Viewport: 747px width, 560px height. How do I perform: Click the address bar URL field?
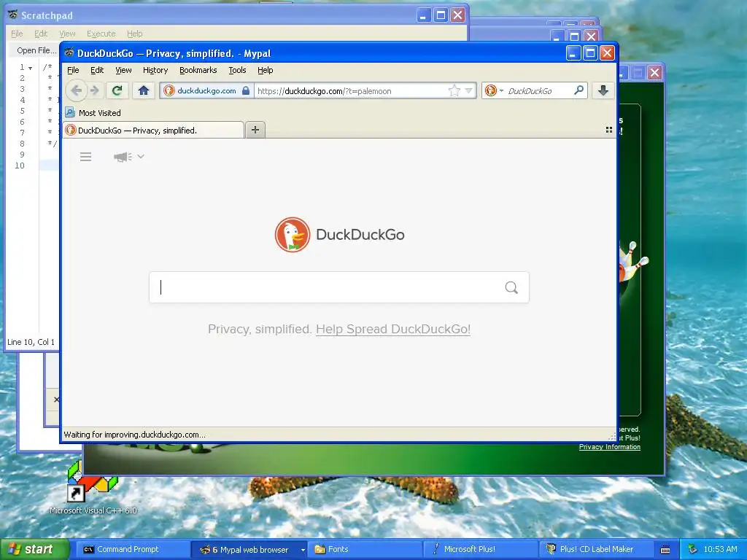click(x=351, y=90)
